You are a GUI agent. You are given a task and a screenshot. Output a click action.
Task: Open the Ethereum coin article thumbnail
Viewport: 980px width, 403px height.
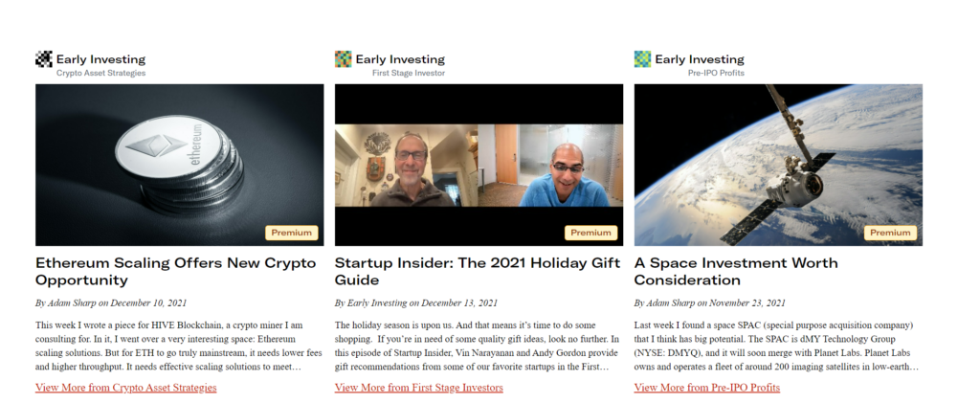coord(179,165)
